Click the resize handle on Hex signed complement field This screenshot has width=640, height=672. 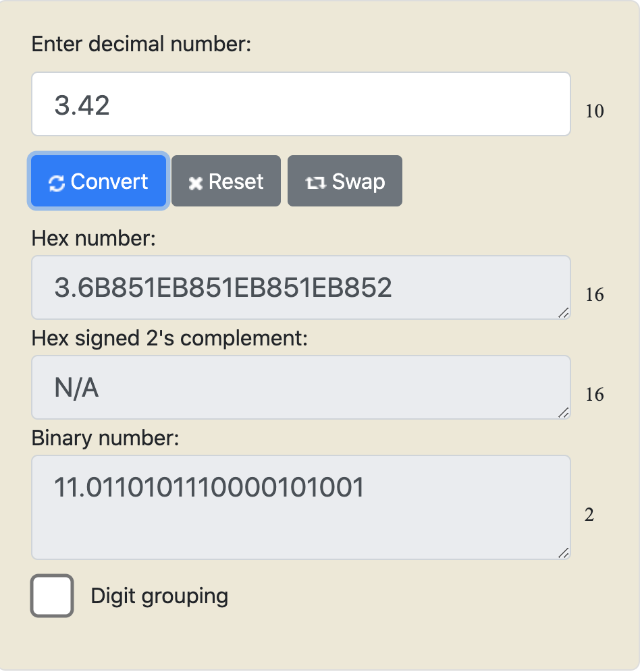click(564, 413)
